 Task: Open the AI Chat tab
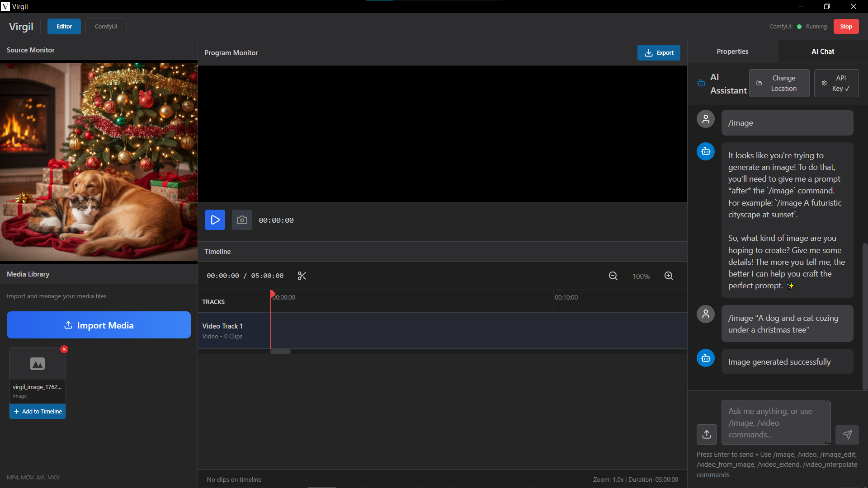click(x=822, y=52)
